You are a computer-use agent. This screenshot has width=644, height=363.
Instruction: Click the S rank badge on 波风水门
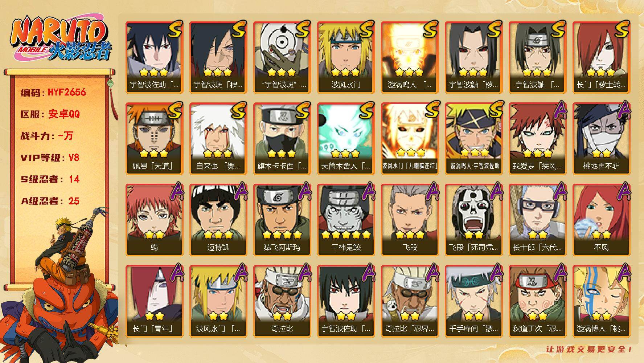366,29
